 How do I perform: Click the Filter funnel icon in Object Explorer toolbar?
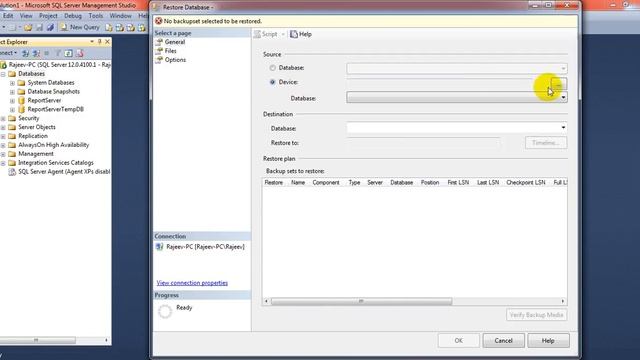(58, 53)
